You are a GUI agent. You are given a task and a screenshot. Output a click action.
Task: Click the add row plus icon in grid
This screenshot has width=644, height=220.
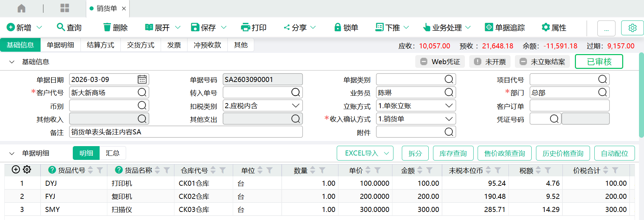pyautogui.click(x=16, y=170)
